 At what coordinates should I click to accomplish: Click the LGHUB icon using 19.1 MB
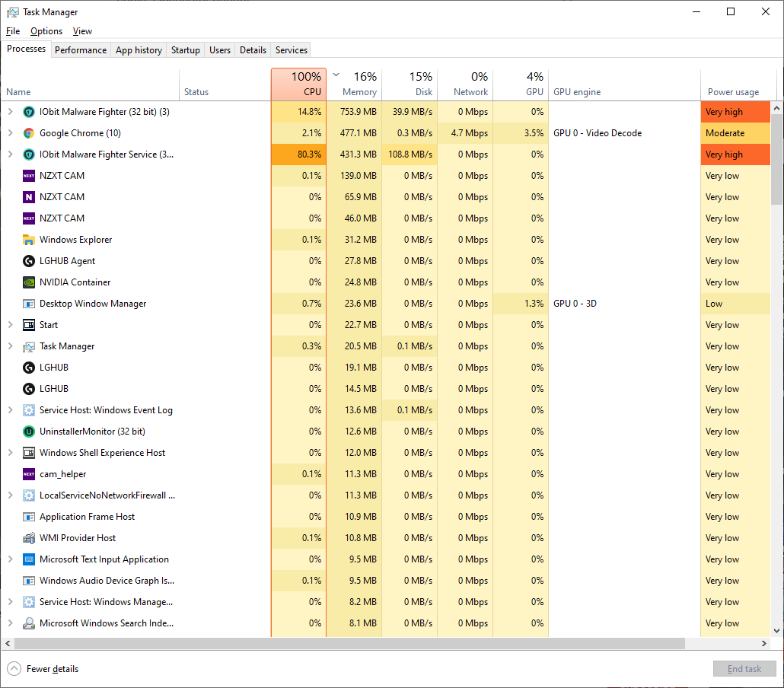coord(29,368)
